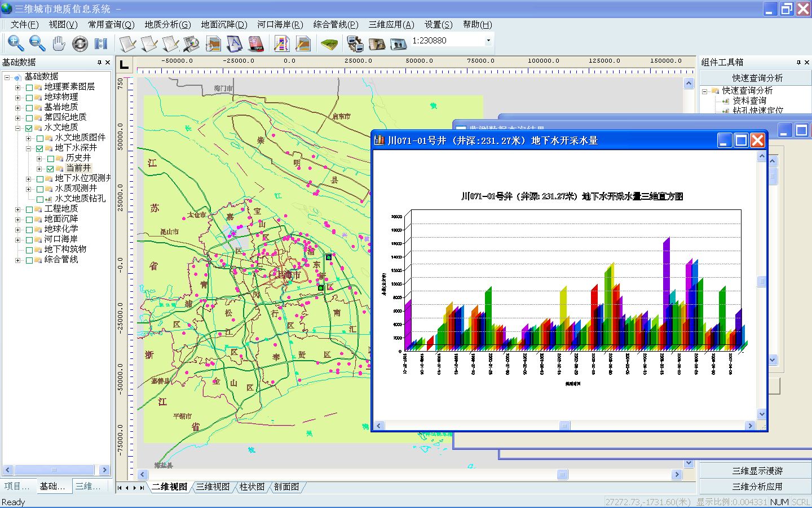Open the 地面沉降(D) menu

click(x=224, y=24)
